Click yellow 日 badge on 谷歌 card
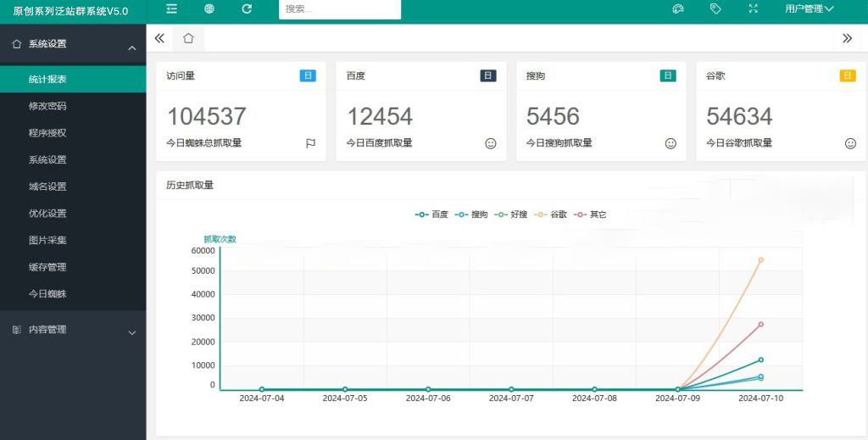Viewport: 868px width, 440px height. [848, 75]
